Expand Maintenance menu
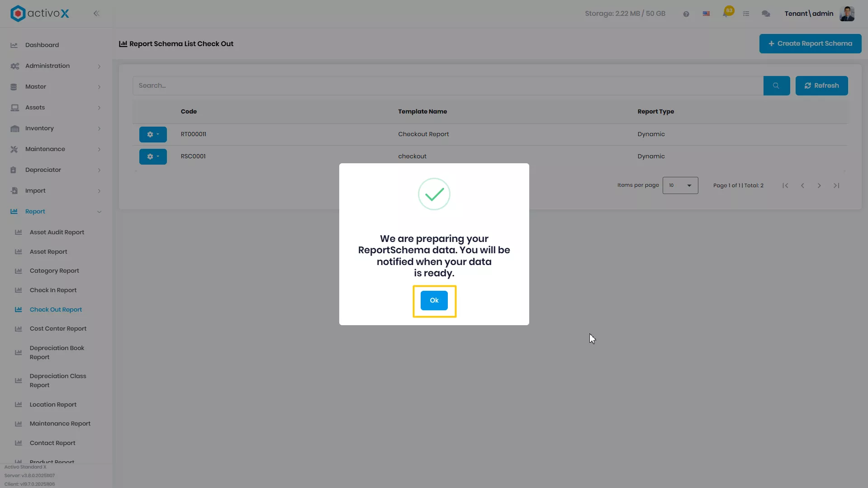 pyautogui.click(x=56, y=149)
